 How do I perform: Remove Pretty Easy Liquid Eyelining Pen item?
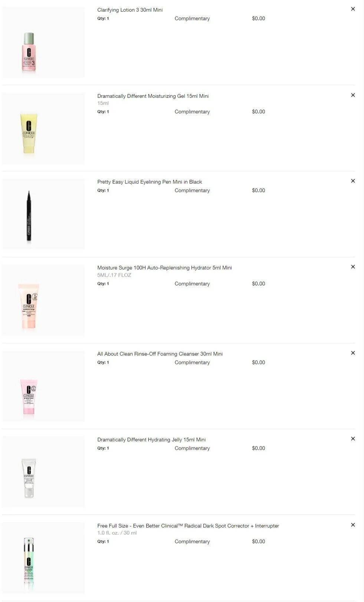[x=353, y=181]
